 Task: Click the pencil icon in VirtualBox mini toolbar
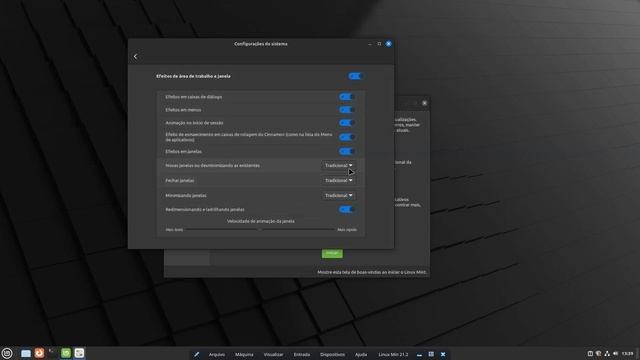tap(196, 354)
